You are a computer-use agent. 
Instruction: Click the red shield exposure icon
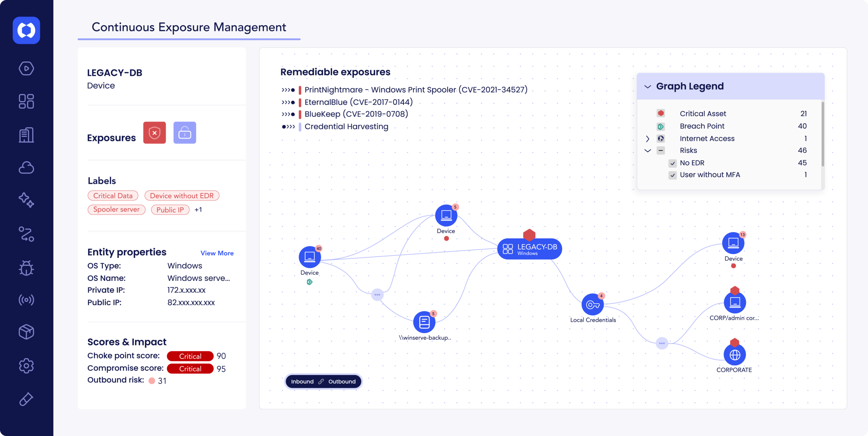[154, 133]
